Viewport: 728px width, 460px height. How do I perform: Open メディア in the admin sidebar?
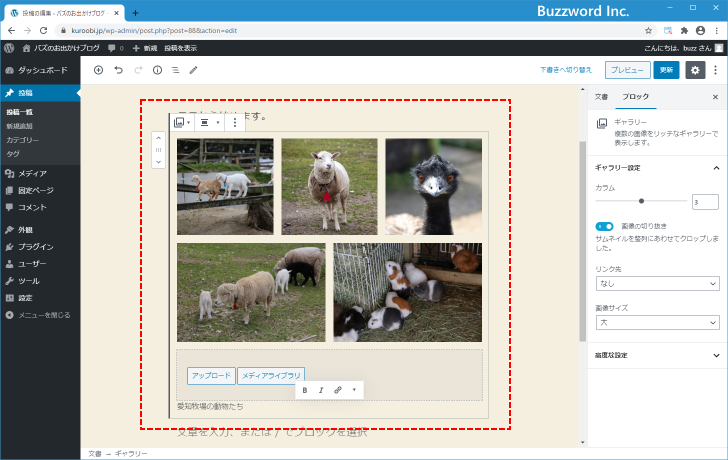point(32,173)
